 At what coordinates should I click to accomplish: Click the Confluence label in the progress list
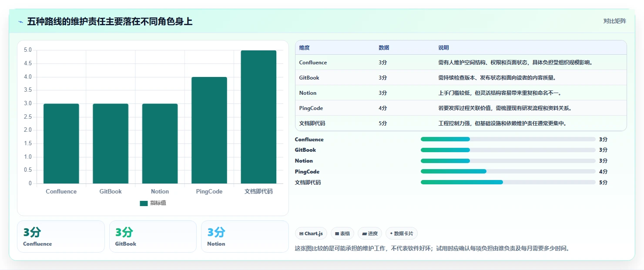pyautogui.click(x=309, y=139)
